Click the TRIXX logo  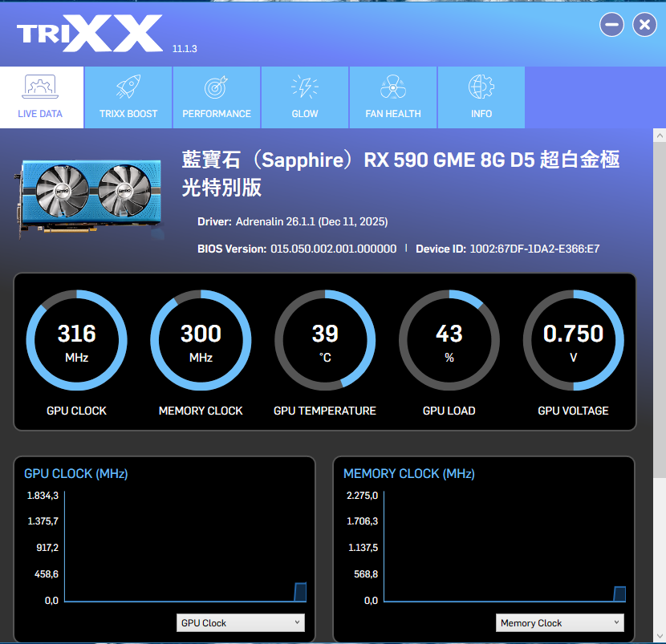(90, 33)
